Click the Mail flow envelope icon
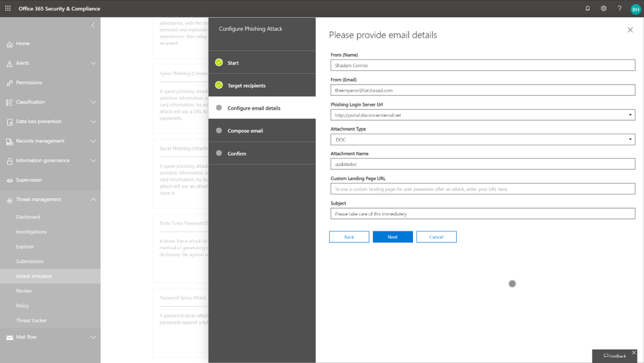644x363 pixels. pyautogui.click(x=10, y=338)
